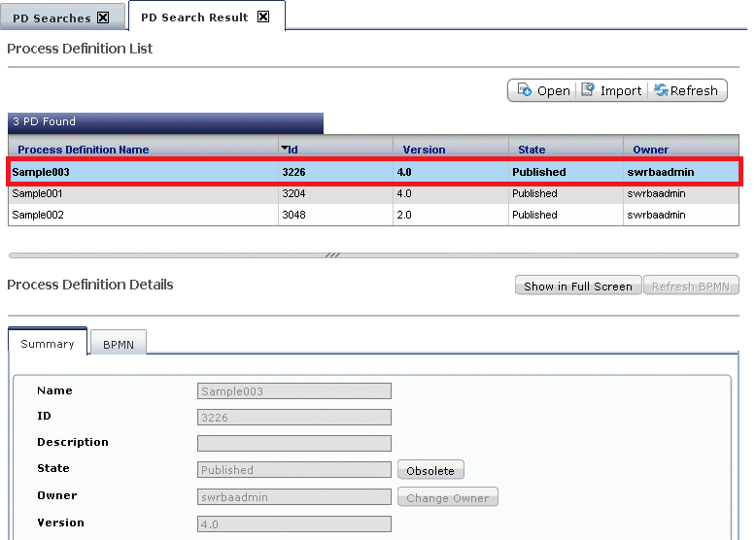Click the Name field showing Sample003

click(x=294, y=390)
